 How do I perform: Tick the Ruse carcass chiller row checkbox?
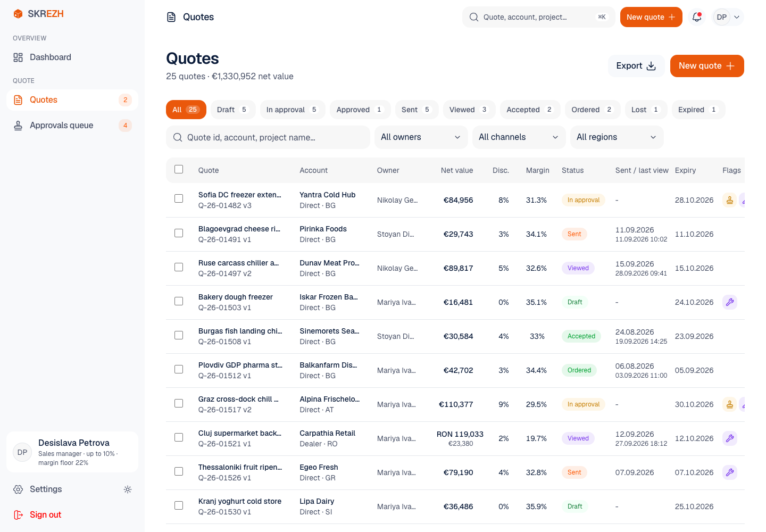pos(179,267)
